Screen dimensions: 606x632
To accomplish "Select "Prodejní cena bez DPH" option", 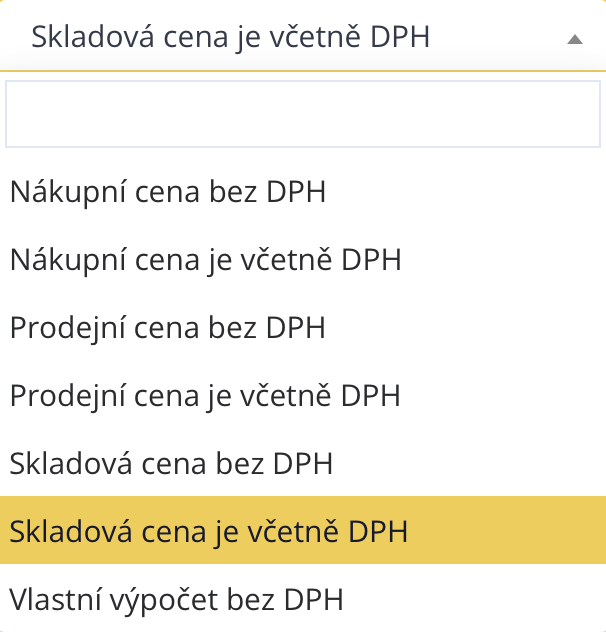I will pos(168,328).
